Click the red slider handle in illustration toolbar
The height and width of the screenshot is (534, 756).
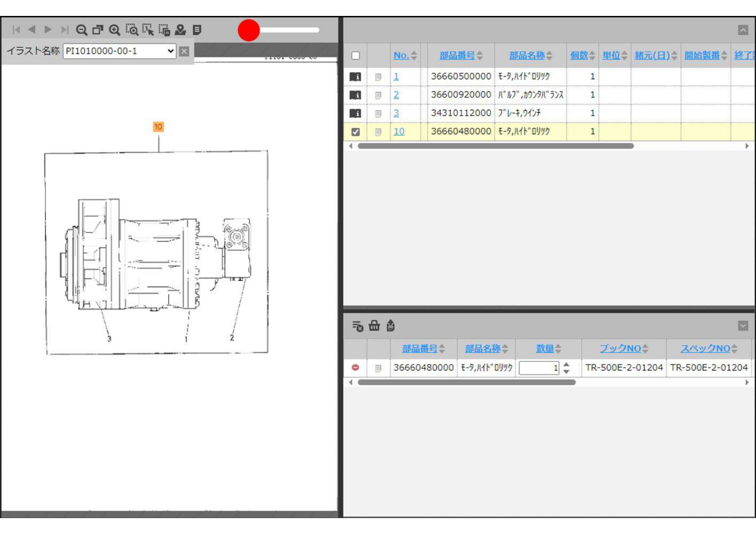[249, 30]
